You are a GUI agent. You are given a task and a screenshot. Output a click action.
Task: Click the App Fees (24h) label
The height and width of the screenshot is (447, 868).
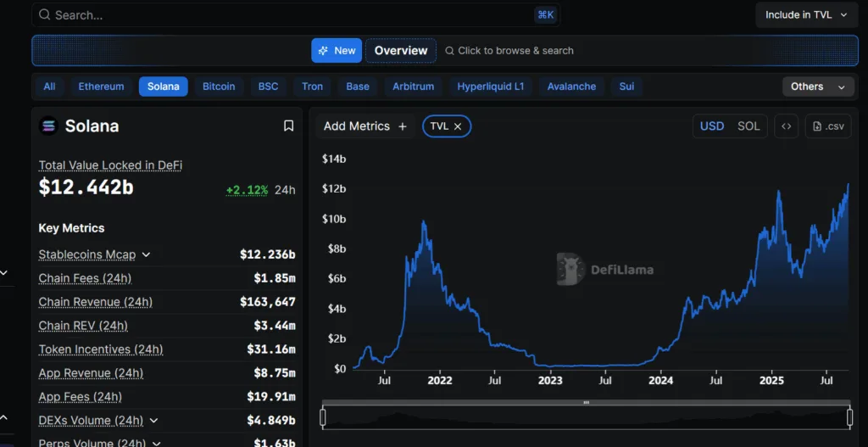coord(81,397)
